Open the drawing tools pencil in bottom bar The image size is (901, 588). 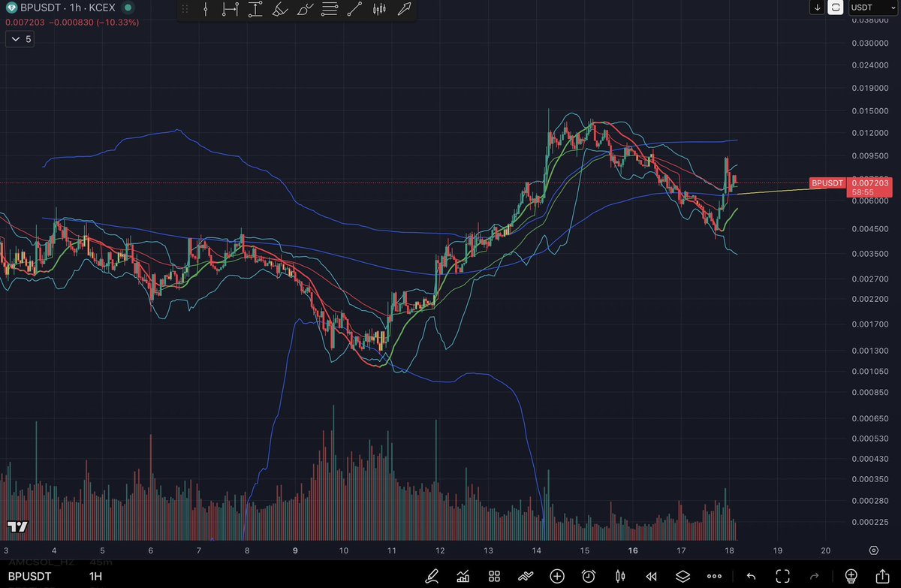[432, 576]
